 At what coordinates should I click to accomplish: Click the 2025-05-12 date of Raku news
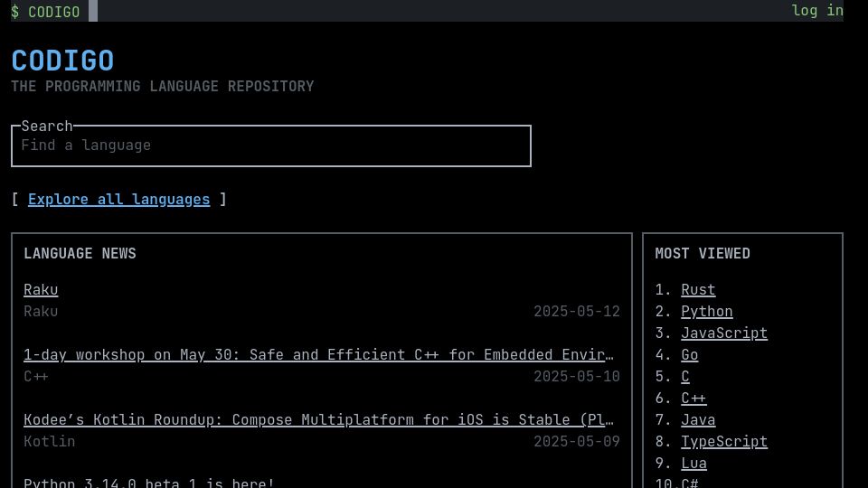tap(577, 312)
